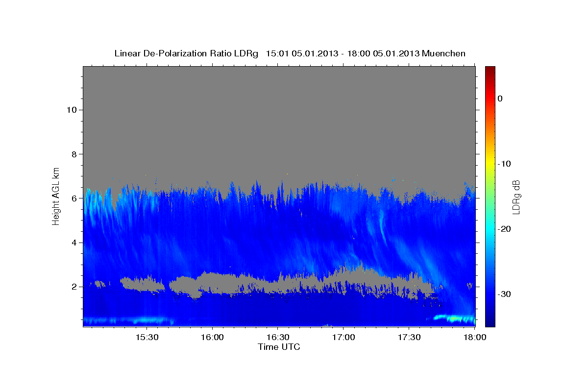Click the 'Muenchen' location in the title

click(x=444, y=53)
